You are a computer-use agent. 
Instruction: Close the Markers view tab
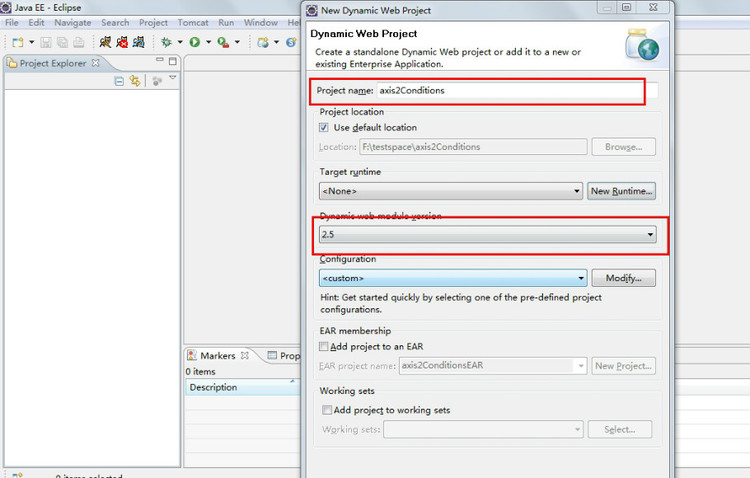click(x=245, y=355)
